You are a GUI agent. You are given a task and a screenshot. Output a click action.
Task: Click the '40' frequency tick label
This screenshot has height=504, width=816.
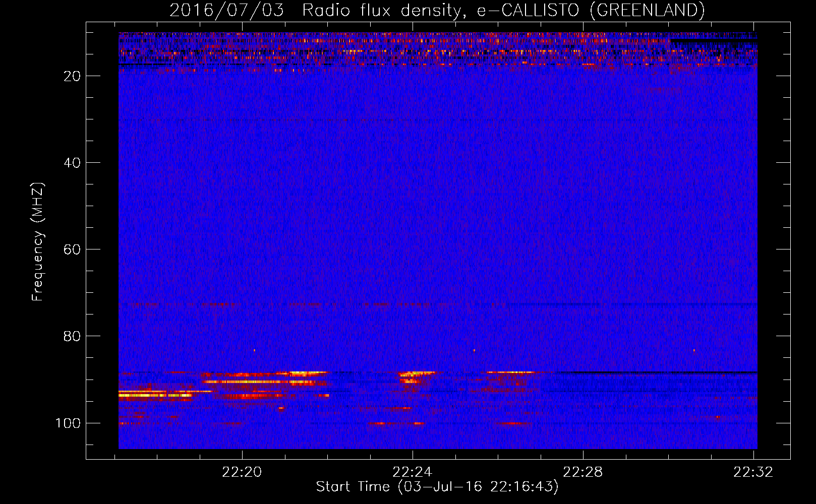coord(72,163)
